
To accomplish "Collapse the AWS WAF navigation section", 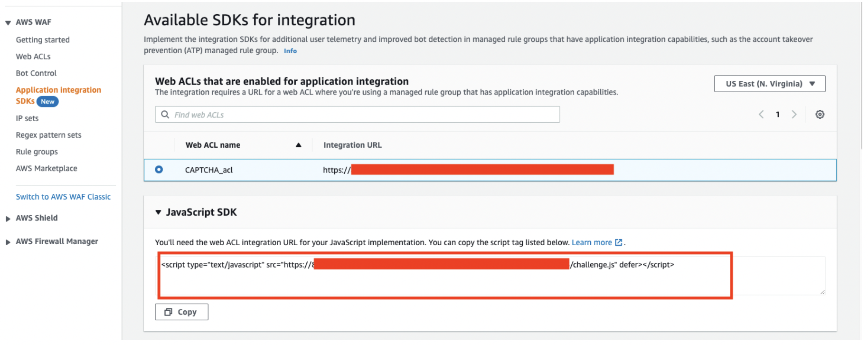I will tap(8, 22).
